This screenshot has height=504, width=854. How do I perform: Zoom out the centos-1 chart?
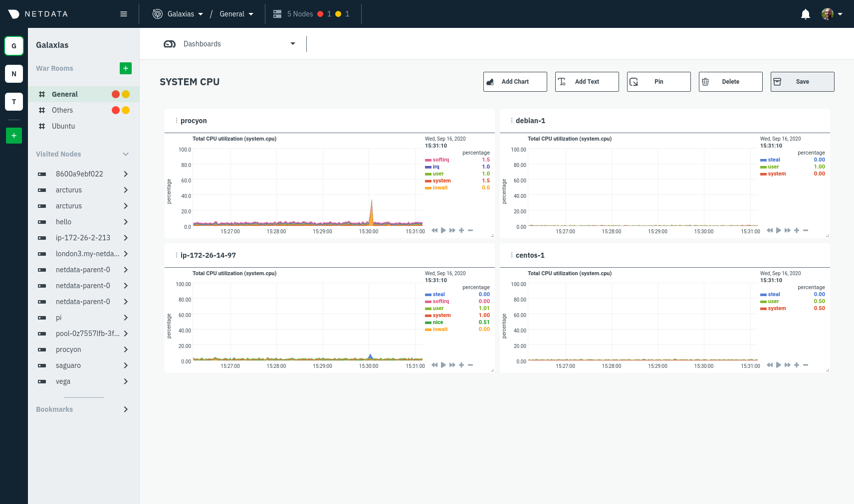click(x=806, y=365)
